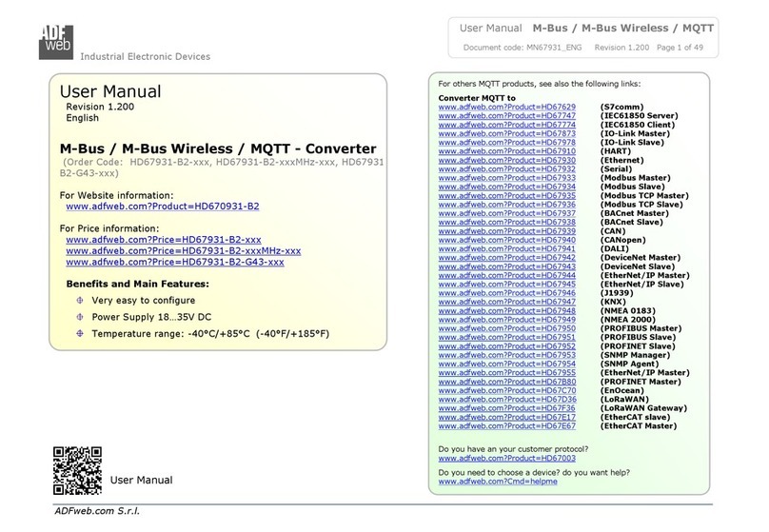Open the HD67940 CANopen product link
This screenshot has width=769, height=532.
click(x=507, y=240)
